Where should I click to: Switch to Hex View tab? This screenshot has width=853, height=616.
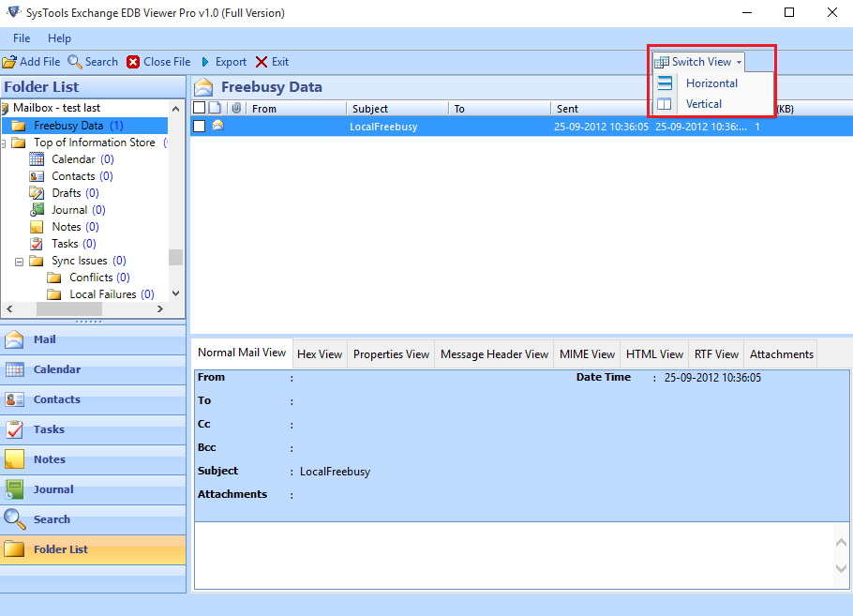pyautogui.click(x=320, y=354)
